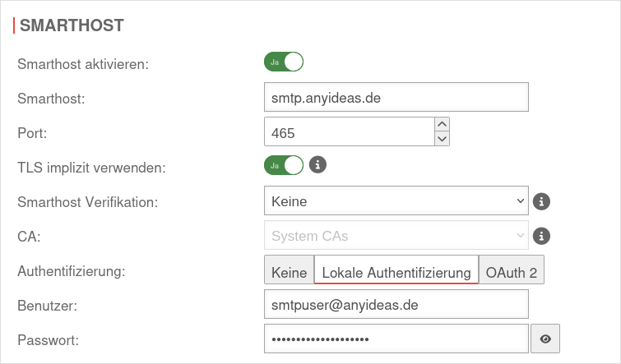Click info icon beside CA dropdown
The width and height of the screenshot is (621, 364).
tap(540, 236)
